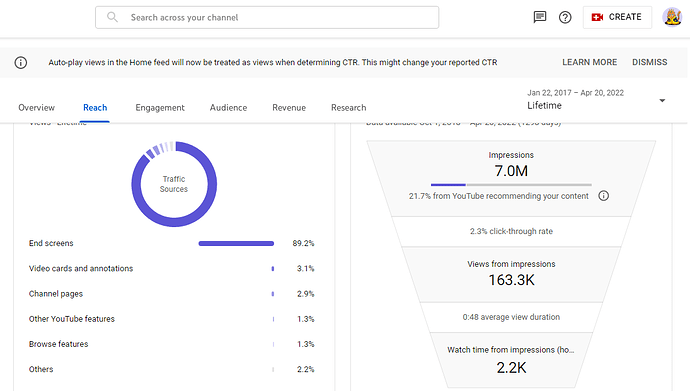
Task: Click the CREATE button
Action: (617, 17)
